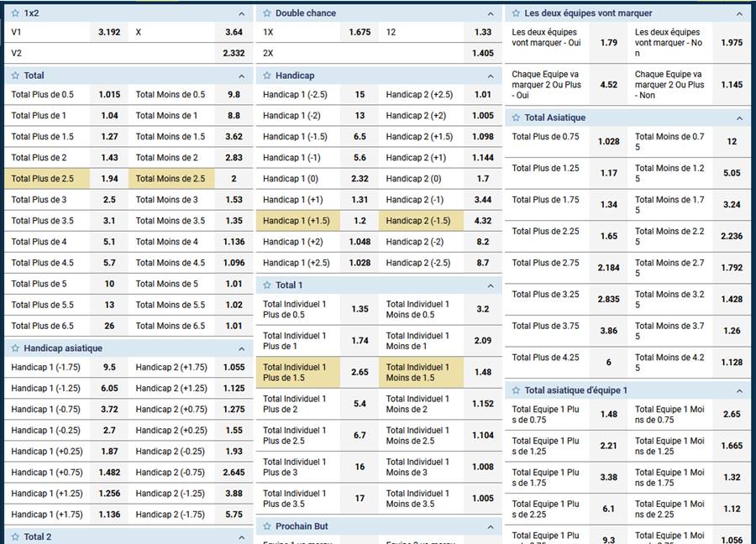Favorite the Les deux équipes vont marquer market
This screenshot has height=544, width=756.
point(517,13)
